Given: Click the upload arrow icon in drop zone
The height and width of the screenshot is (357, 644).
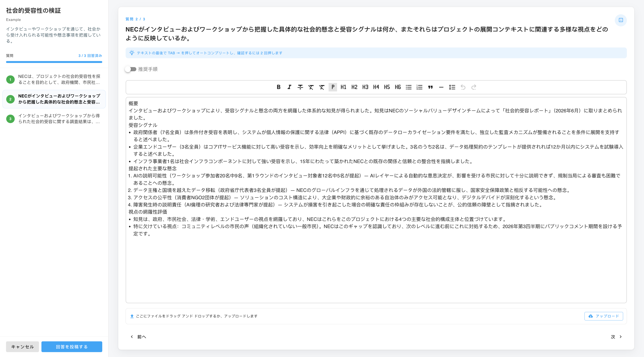Looking at the screenshot, I should pos(132,316).
